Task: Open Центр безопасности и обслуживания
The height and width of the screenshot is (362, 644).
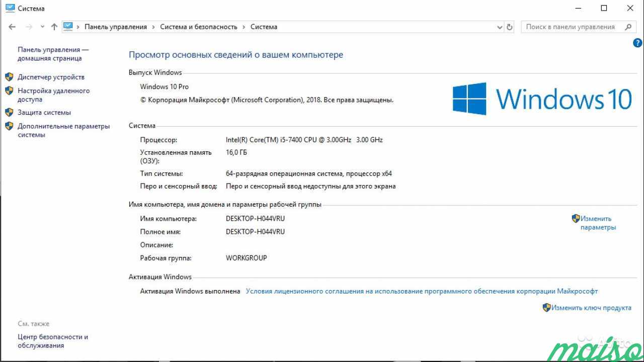Action: [x=53, y=341]
